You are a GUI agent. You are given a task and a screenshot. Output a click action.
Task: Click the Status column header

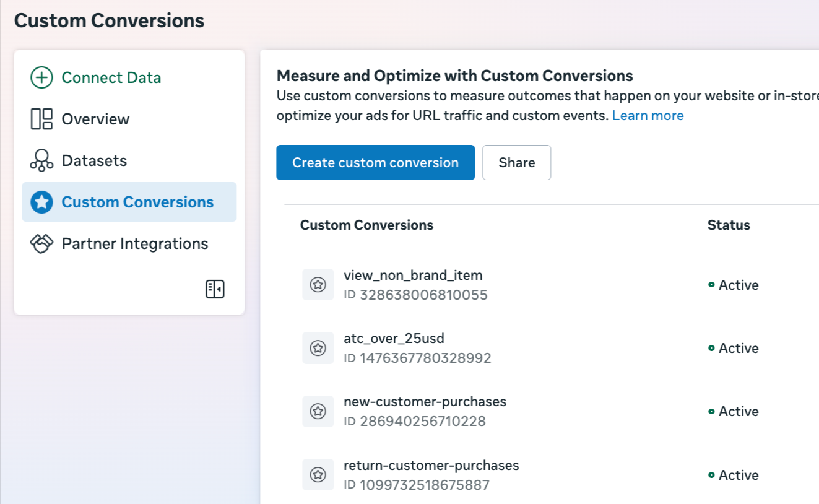click(729, 225)
